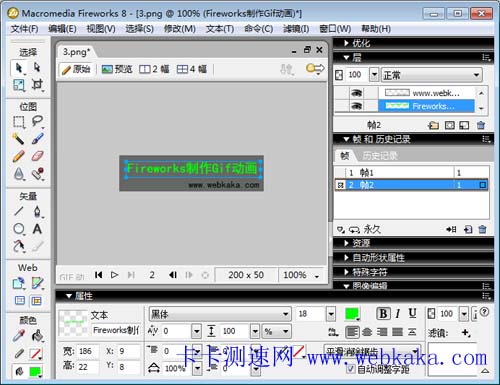Open the 修改(M) menu

pos(180,29)
